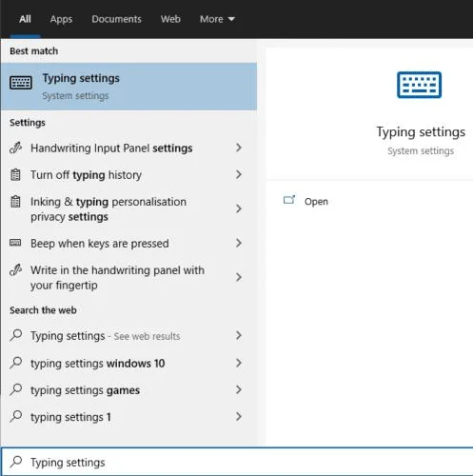This screenshot has height=476, width=473.
Task: Expand Handwriting Input Panel settings with its chevron
Action: tap(239, 148)
